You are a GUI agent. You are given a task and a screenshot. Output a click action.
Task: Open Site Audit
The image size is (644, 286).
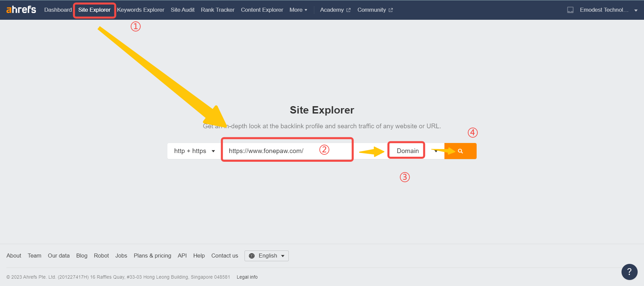(182, 10)
